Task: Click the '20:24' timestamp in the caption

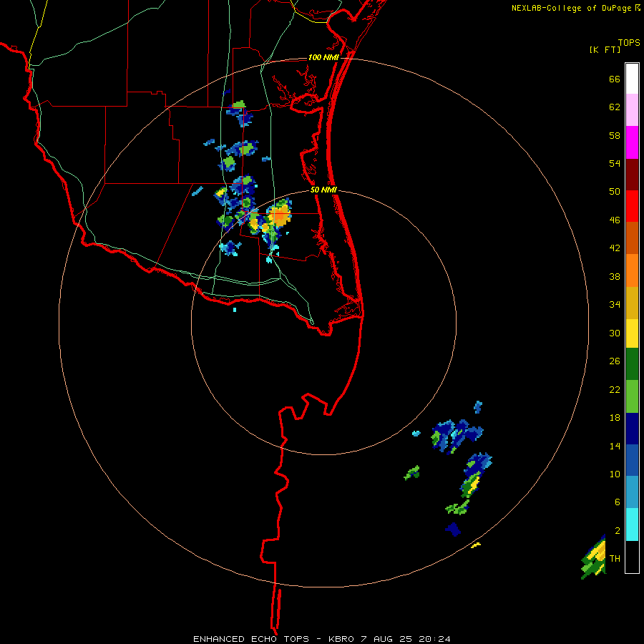Action: pyautogui.click(x=434, y=639)
